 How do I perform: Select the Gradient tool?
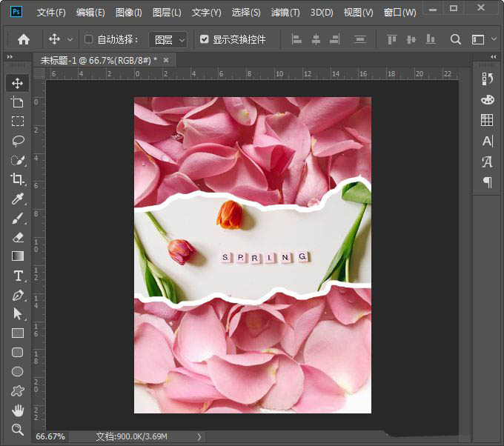click(x=17, y=256)
